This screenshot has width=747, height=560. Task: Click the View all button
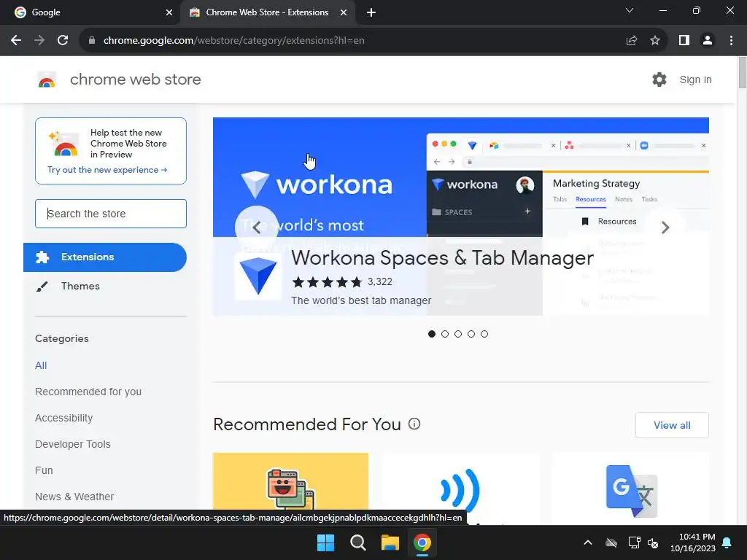(x=672, y=425)
